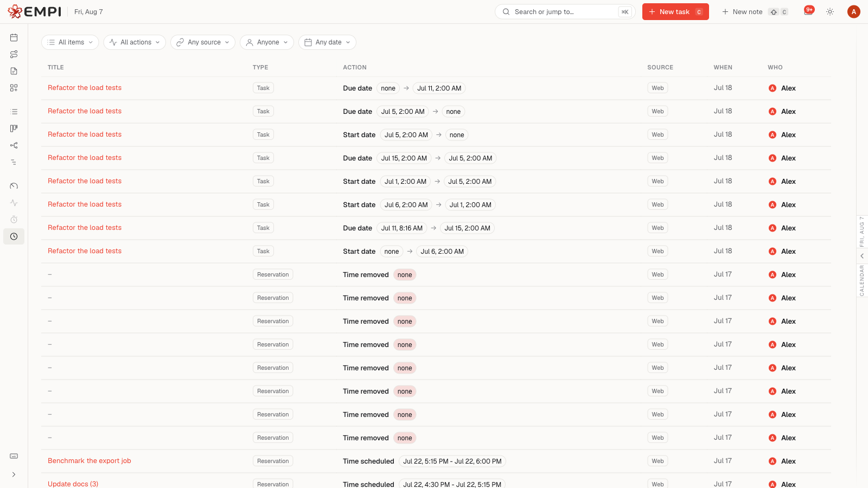Click the TITLE column header
This screenshot has height=488, width=868.
click(x=56, y=67)
